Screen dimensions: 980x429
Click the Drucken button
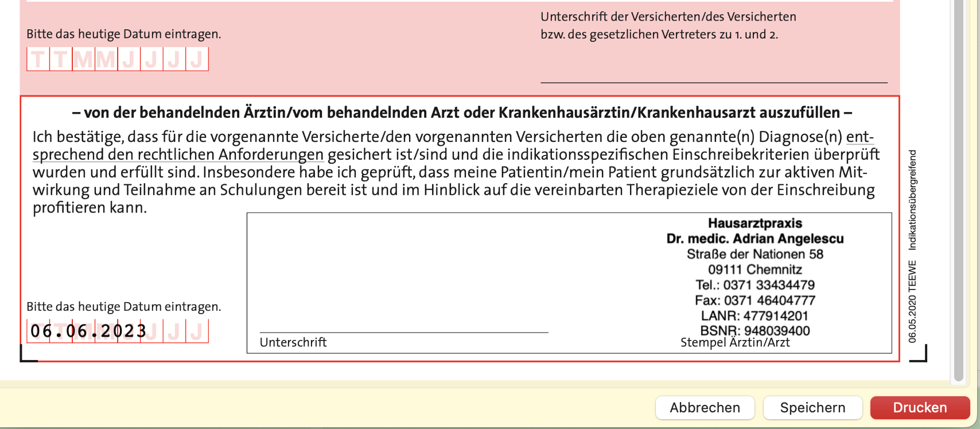point(920,408)
